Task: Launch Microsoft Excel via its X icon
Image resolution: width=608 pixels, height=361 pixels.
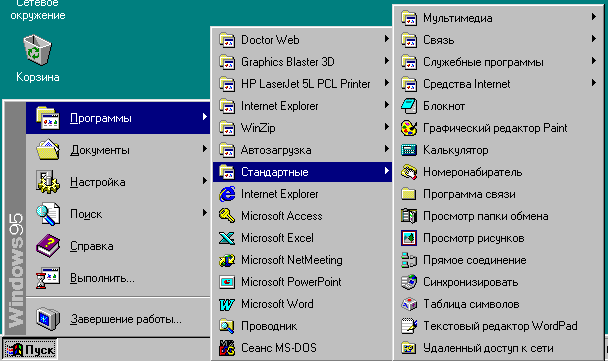Action: [227, 238]
